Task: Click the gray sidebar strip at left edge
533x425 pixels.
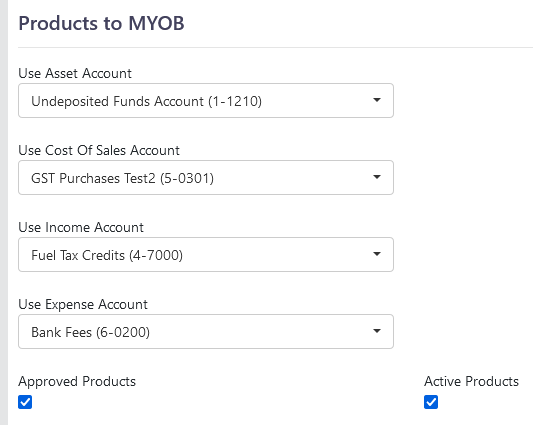Action: 4,212
